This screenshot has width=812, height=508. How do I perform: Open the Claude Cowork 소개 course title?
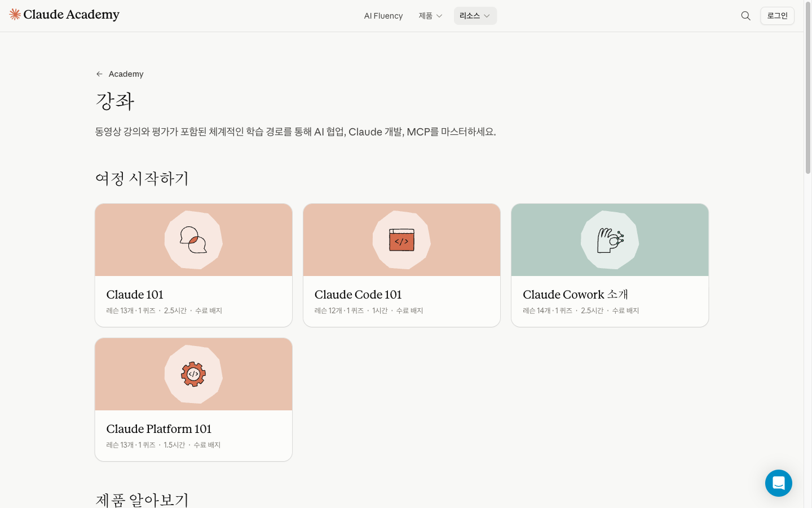[x=575, y=295]
